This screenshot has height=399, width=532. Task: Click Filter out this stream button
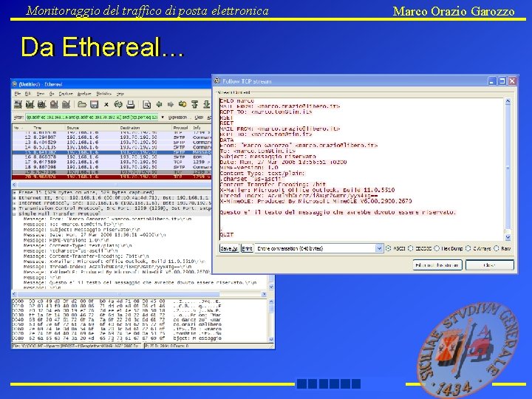[437, 265]
